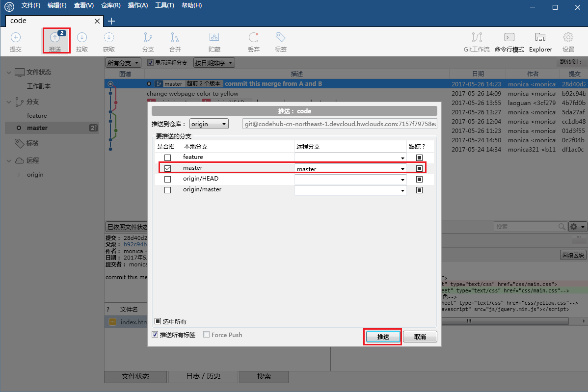Toggle tracking checkbox for feature row

coord(419,157)
